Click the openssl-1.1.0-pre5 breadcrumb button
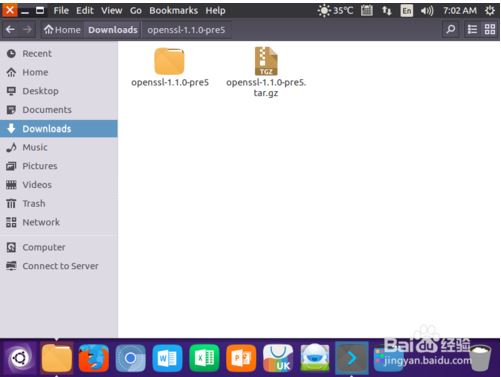The height and width of the screenshot is (377, 501). pyautogui.click(x=186, y=30)
